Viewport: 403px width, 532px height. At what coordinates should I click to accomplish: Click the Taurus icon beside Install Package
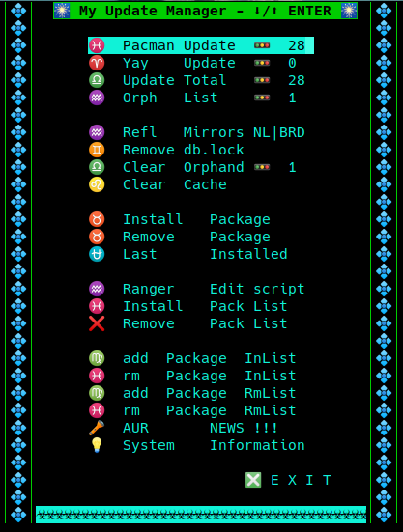pos(97,219)
